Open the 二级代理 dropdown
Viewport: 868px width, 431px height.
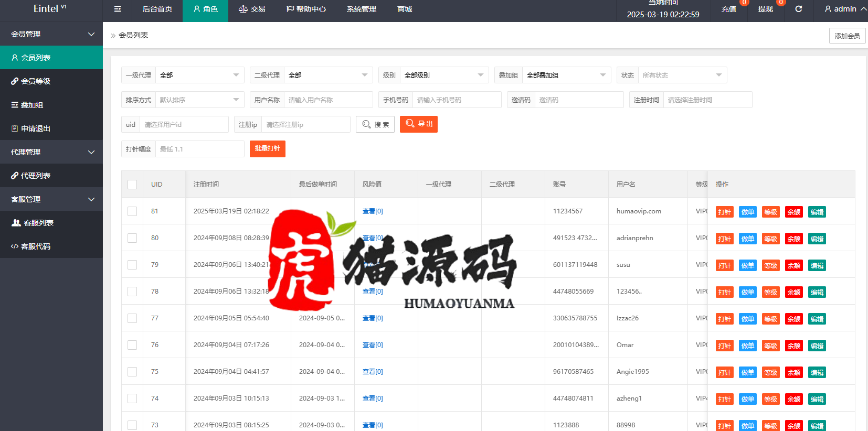[x=329, y=75]
